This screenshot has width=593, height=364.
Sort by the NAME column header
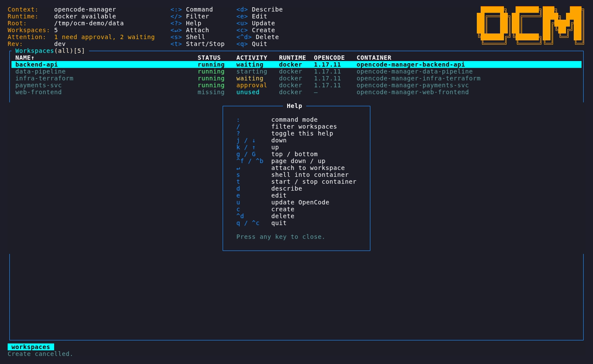pos(25,58)
